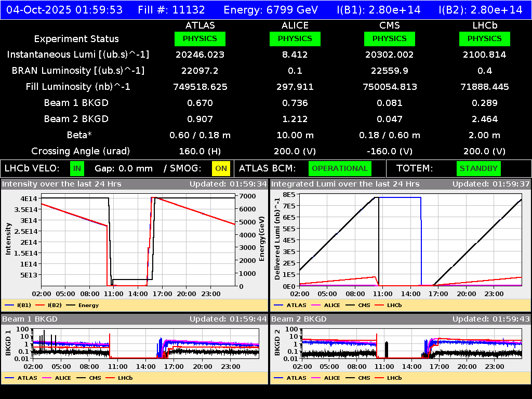Click the TOTEM STANDBY indicator
The width and height of the screenshot is (532, 399).
478,168
